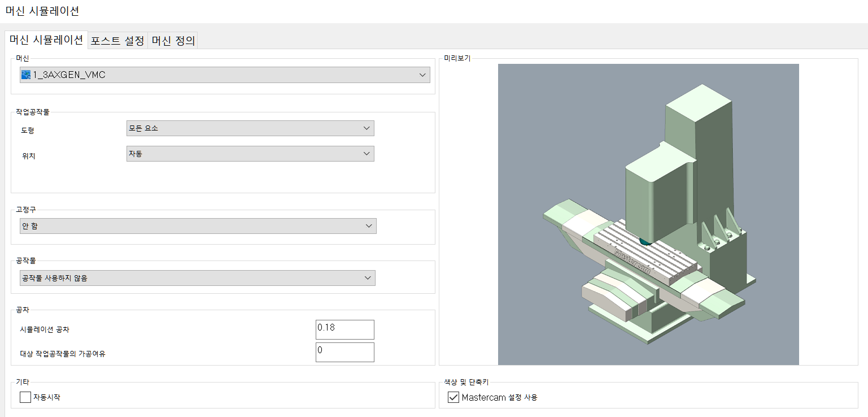Enable the 자동시작 checkbox

(25, 397)
